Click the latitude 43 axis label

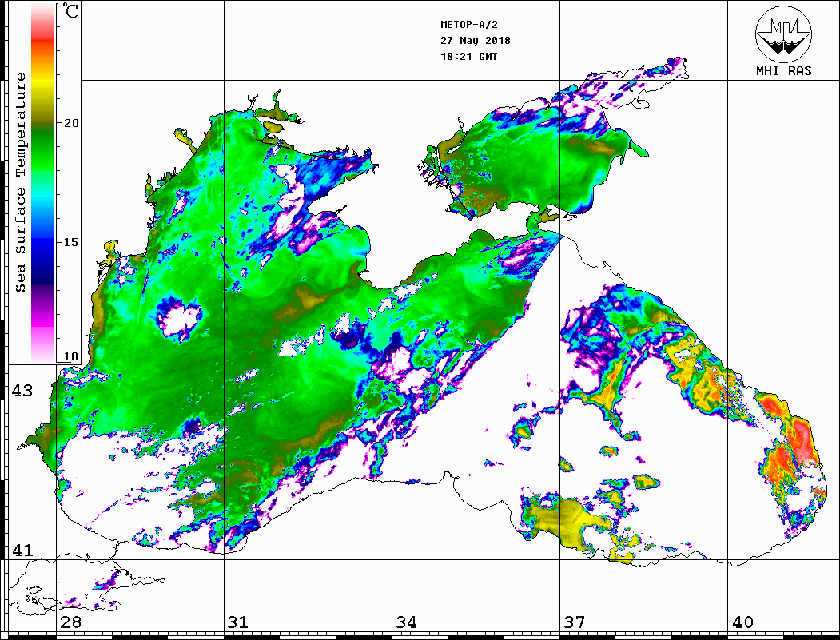[21, 391]
